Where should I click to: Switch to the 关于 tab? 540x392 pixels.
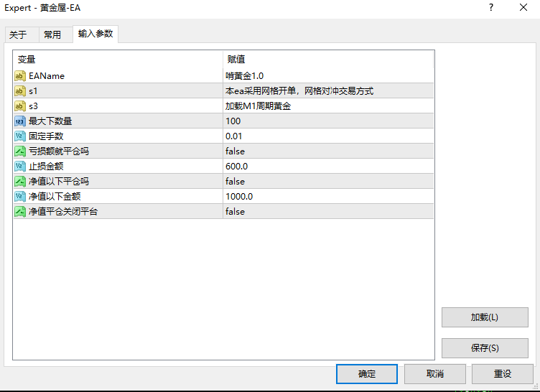[x=18, y=34]
